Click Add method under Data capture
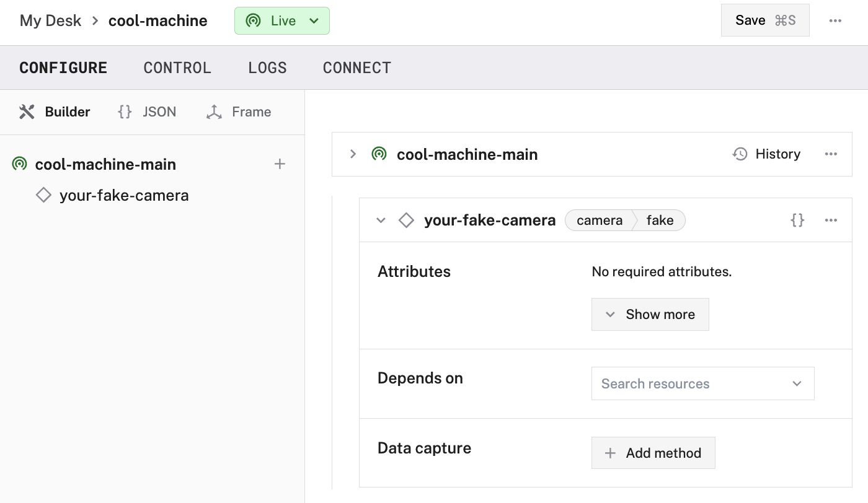This screenshot has height=503, width=868. pos(653,453)
